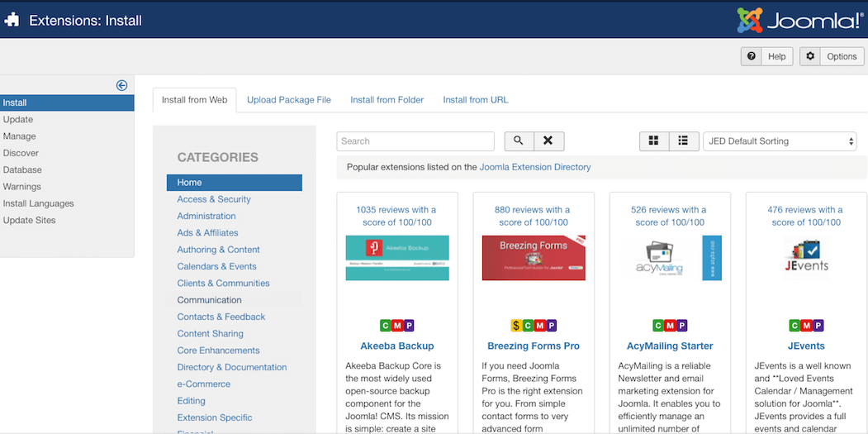Open Warnings in the sidebar
This screenshot has width=868, height=434.
click(21, 187)
